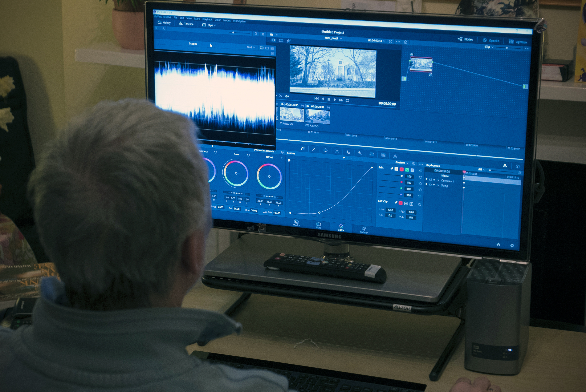Open the Playback menu
Viewport: 586px width, 392px height.
pos(207,19)
